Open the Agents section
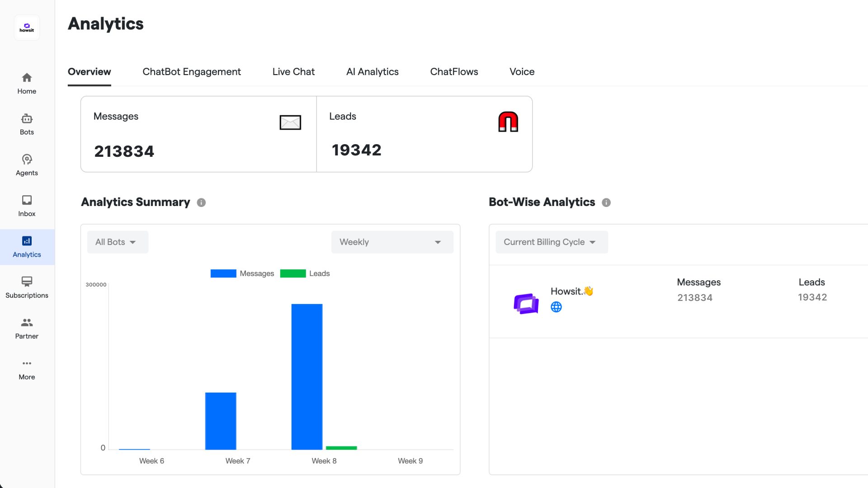The image size is (868, 488). point(27,165)
